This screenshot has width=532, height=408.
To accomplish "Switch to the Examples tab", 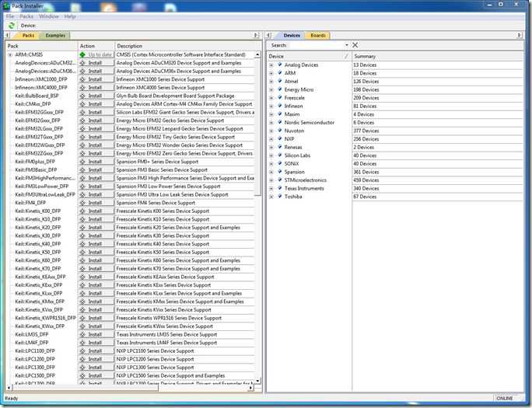I will (x=55, y=35).
